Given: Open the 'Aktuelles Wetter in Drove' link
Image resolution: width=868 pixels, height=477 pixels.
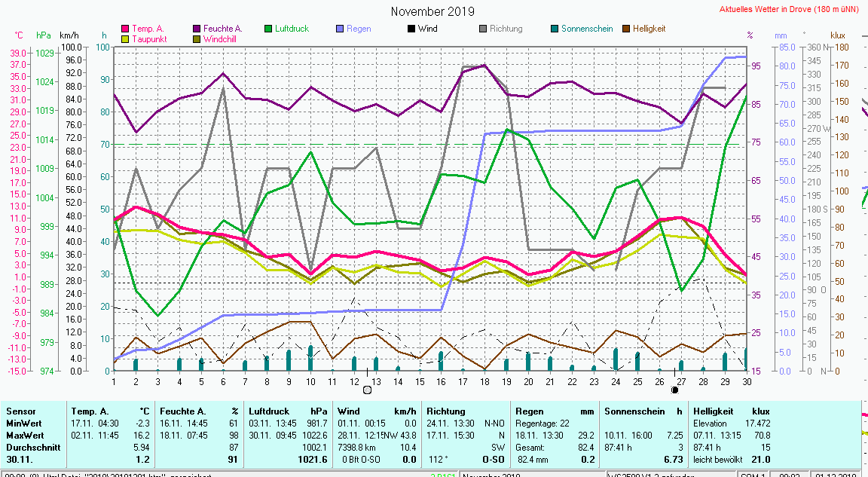Looking at the screenshot, I should pyautogui.click(x=790, y=10).
